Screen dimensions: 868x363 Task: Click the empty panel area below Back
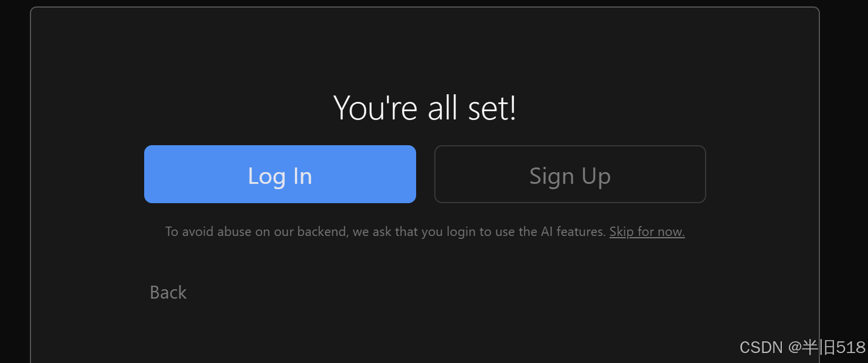(424, 334)
